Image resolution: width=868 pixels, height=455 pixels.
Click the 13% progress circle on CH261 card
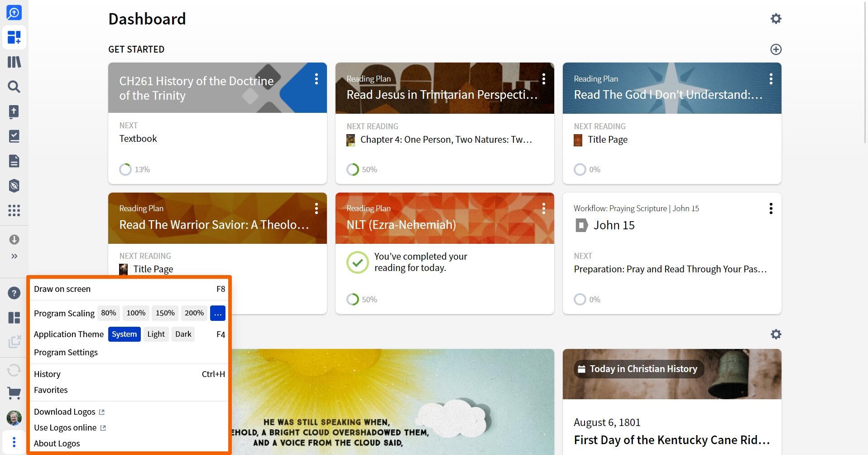coord(125,169)
